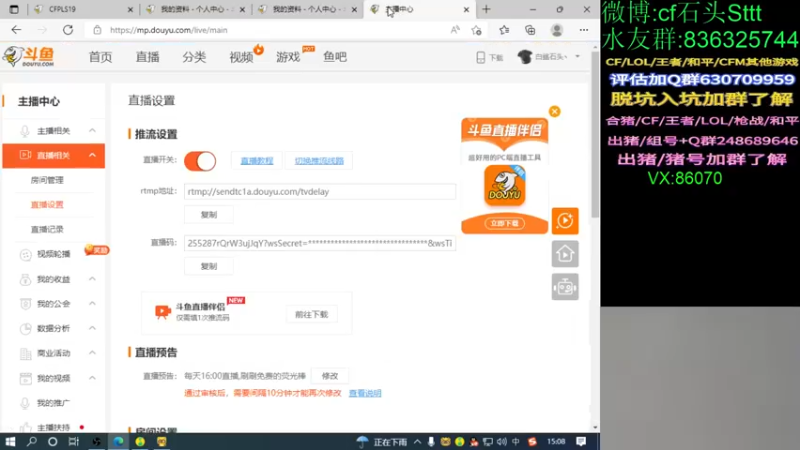Image resolution: width=800 pixels, height=450 pixels.
Task: Collapse the 直播相关 sidebar section chevron
Action: [92, 155]
